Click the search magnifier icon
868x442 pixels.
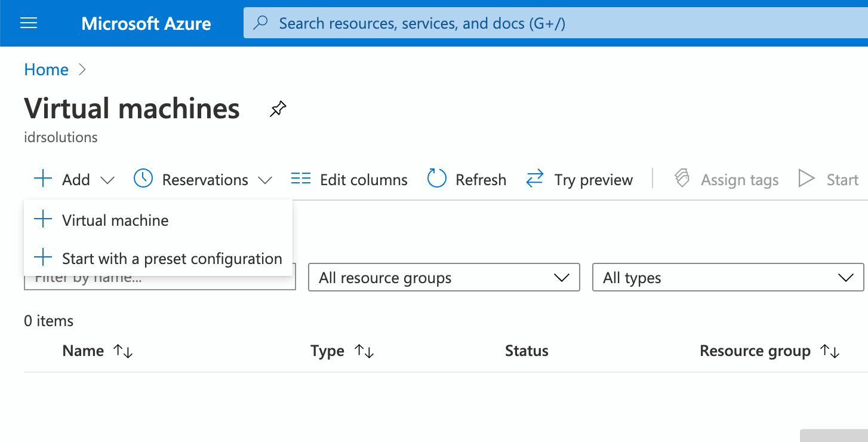pos(260,23)
